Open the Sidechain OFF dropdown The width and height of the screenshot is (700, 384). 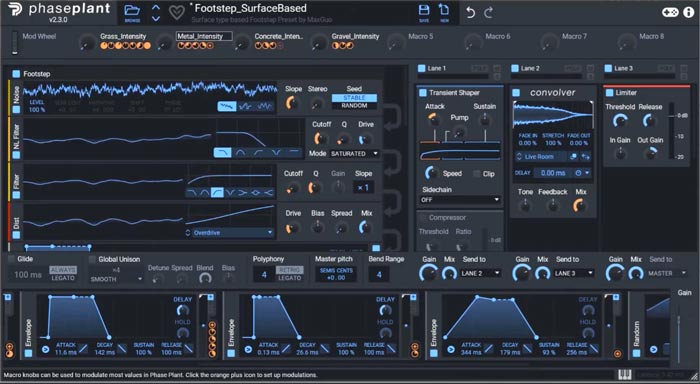click(x=459, y=200)
